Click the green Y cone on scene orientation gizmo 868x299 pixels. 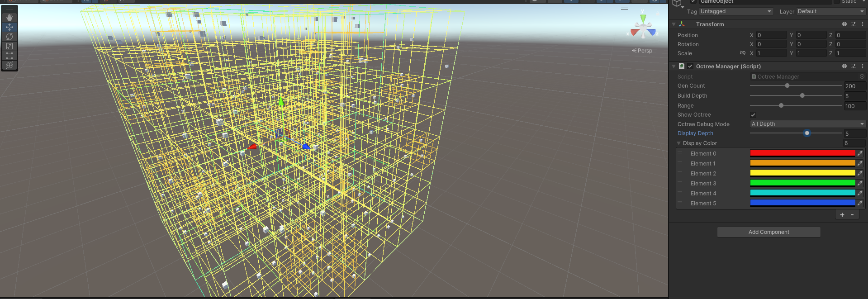[x=643, y=19]
